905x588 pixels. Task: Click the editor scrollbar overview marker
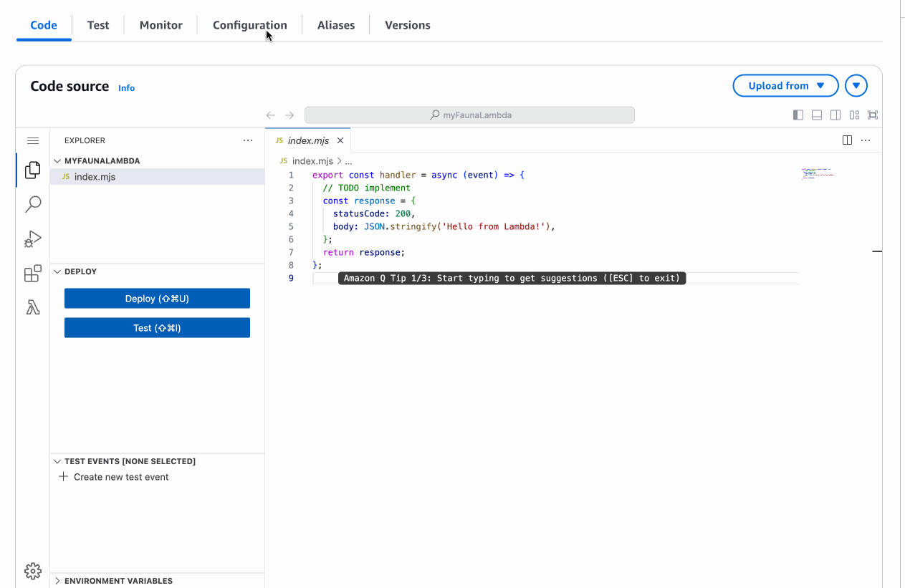click(877, 252)
